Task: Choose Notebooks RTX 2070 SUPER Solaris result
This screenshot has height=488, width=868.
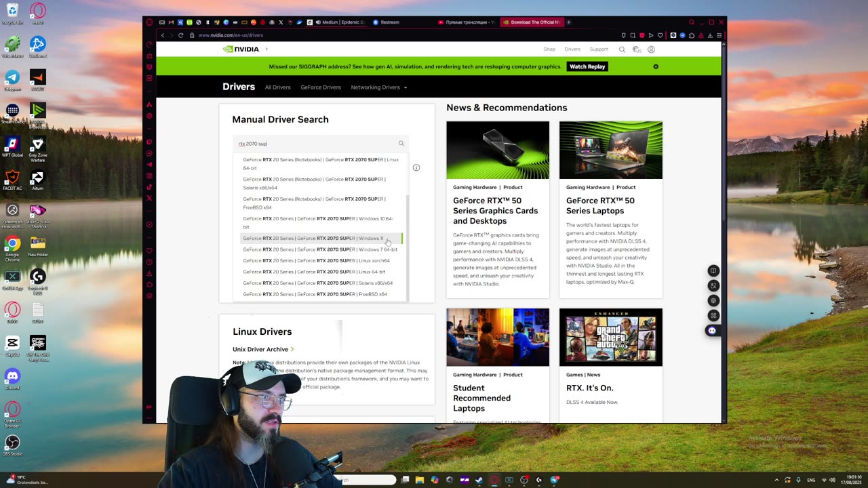Action: (x=321, y=183)
